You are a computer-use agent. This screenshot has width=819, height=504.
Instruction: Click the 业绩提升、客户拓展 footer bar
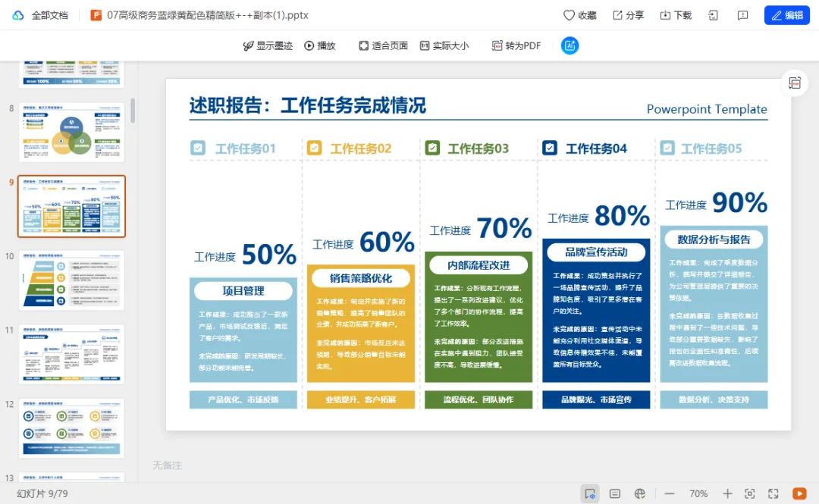[x=361, y=399]
